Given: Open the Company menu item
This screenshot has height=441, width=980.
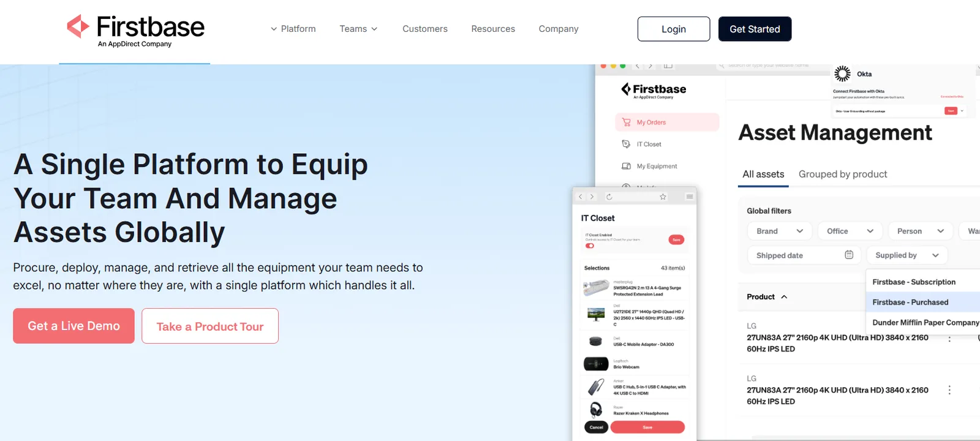Looking at the screenshot, I should 559,29.
